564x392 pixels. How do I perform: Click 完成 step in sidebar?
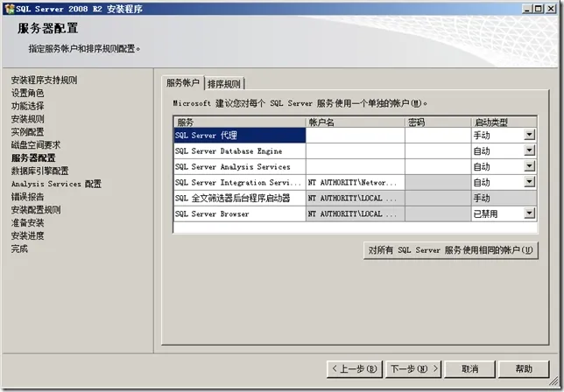pos(19,248)
